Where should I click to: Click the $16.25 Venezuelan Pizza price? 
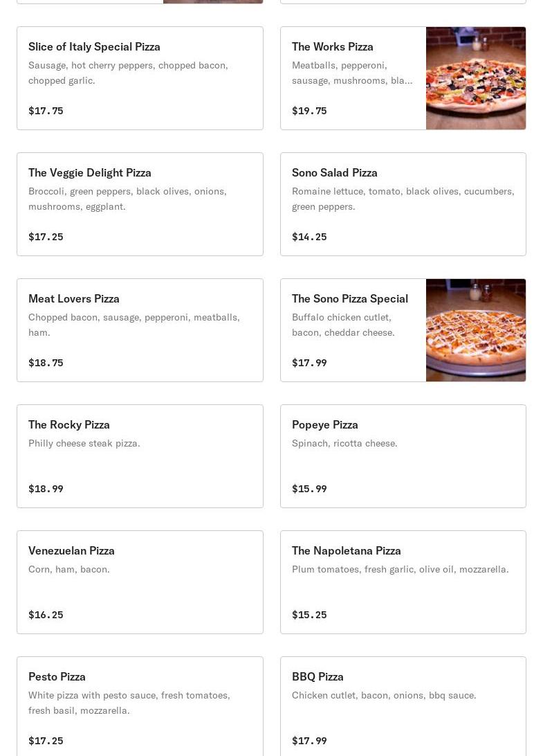click(x=46, y=615)
